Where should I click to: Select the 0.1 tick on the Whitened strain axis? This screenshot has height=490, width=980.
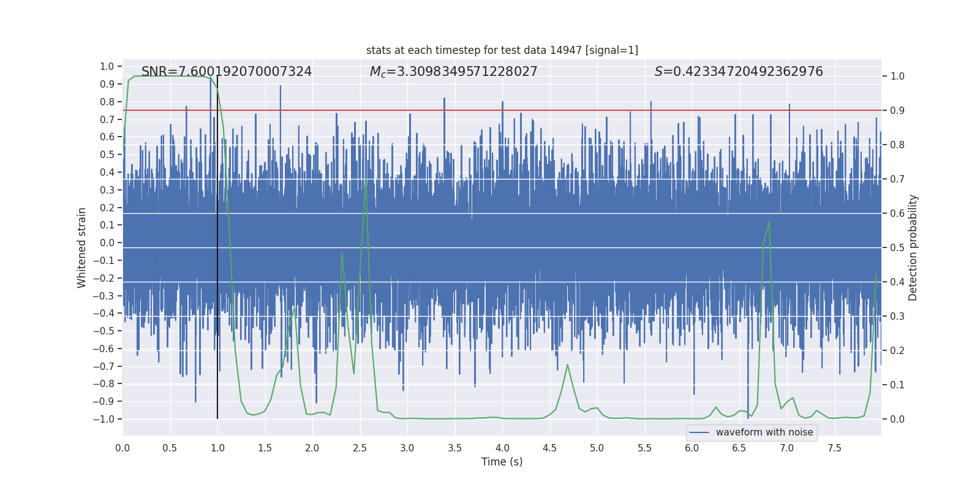click(107, 225)
